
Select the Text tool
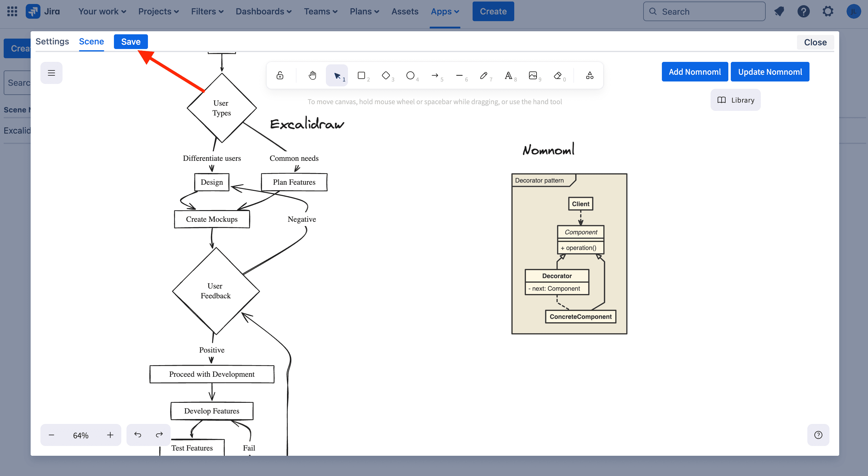click(x=508, y=75)
